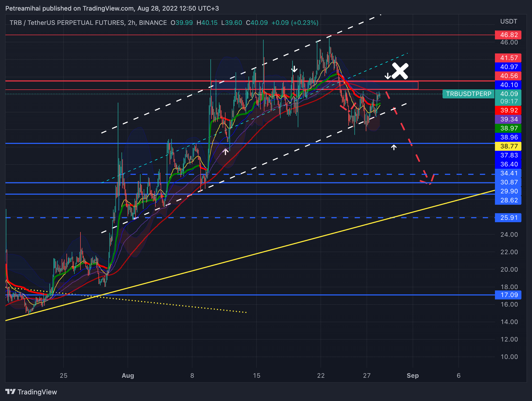
Task: Click the 36.40 blue price label
Action: click(x=508, y=164)
